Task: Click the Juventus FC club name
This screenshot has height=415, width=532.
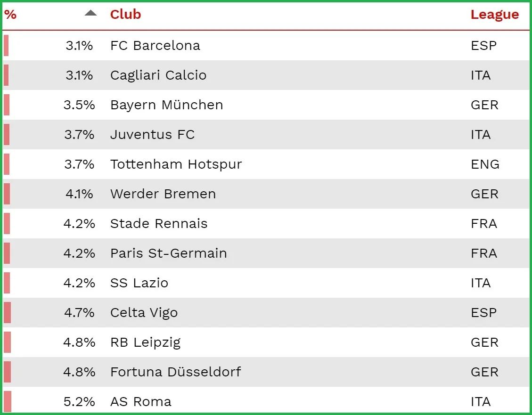Action: click(152, 135)
